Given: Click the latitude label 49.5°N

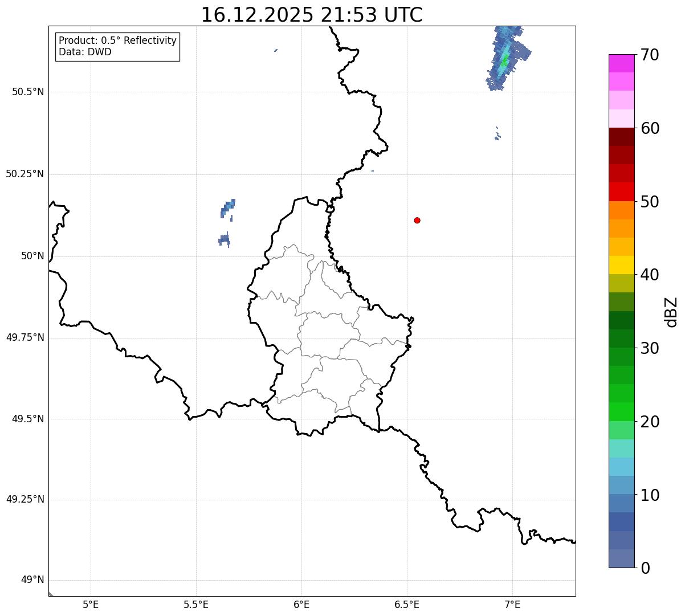Looking at the screenshot, I should pos(28,419).
